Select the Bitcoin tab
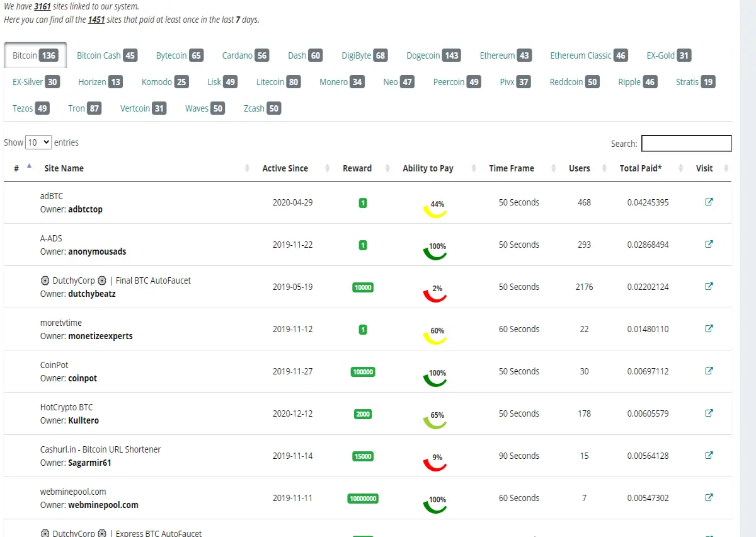This screenshot has width=756, height=537. click(x=35, y=55)
